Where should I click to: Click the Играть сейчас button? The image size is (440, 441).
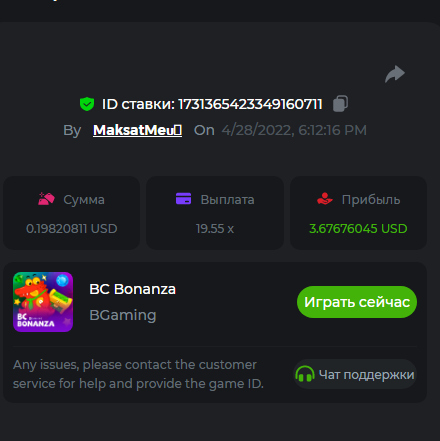[357, 302]
